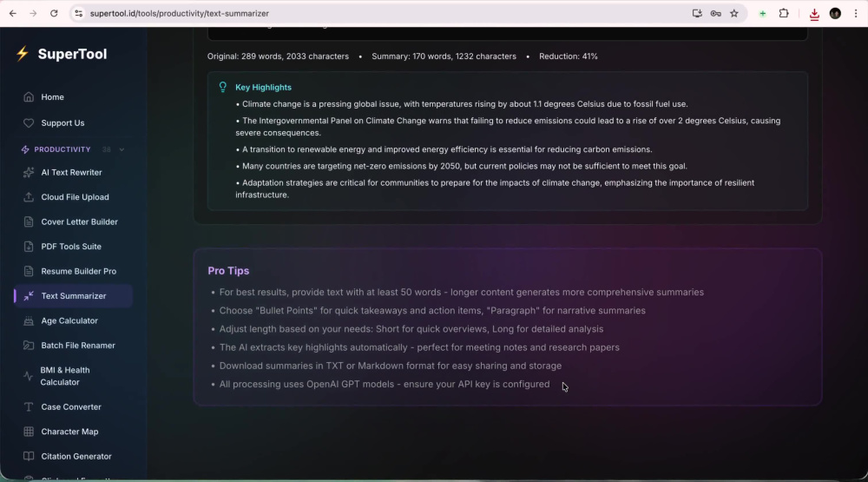This screenshot has height=482, width=868.
Task: Click the highlight about renewable energy transition
Action: 444,149
